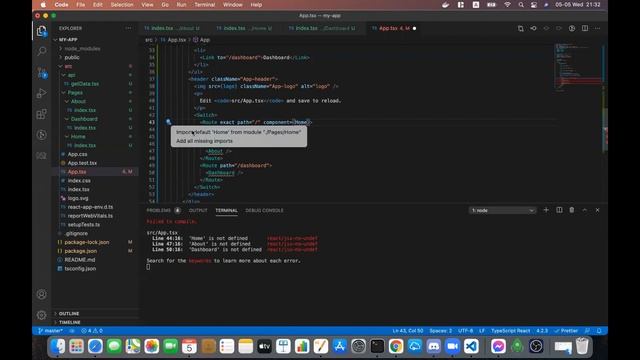Viewport: 640px width, 360px height.
Task: Collapse the MY-APP root folder
Action: tap(68, 40)
